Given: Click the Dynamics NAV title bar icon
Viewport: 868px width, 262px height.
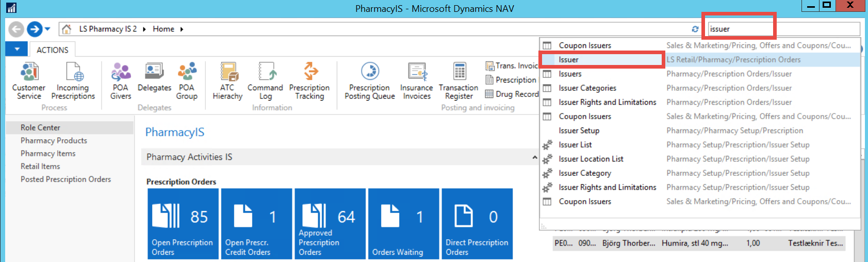Looking at the screenshot, I should (x=11, y=8).
